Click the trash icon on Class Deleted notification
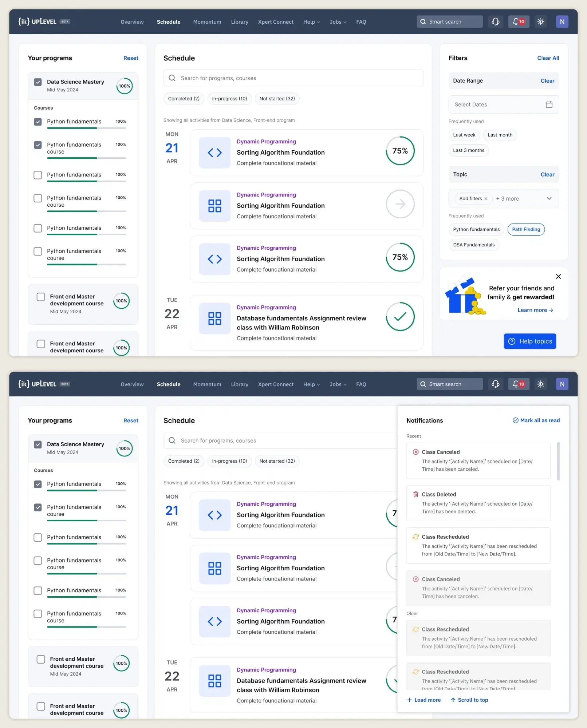The height and width of the screenshot is (728, 587). pos(415,494)
